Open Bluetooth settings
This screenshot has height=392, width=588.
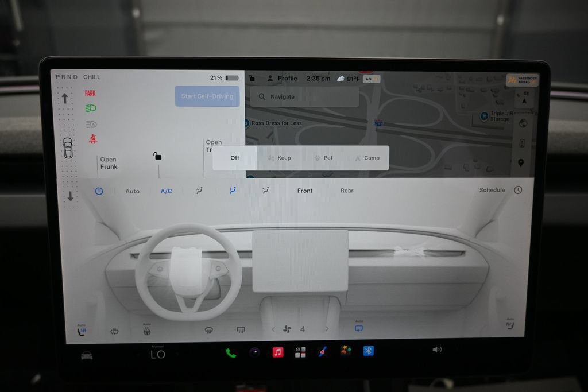pyautogui.click(x=368, y=351)
